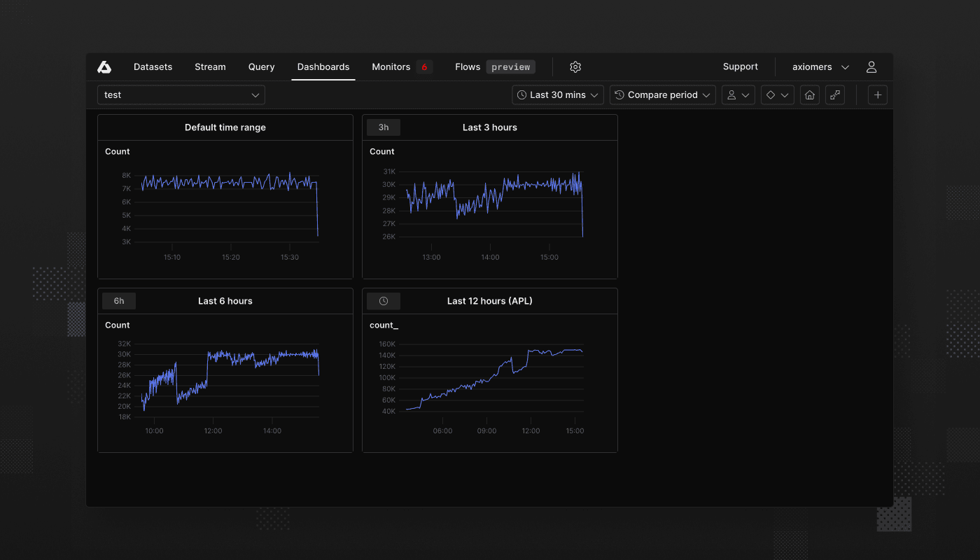Click the Support link
980x560 pixels.
[x=740, y=66]
